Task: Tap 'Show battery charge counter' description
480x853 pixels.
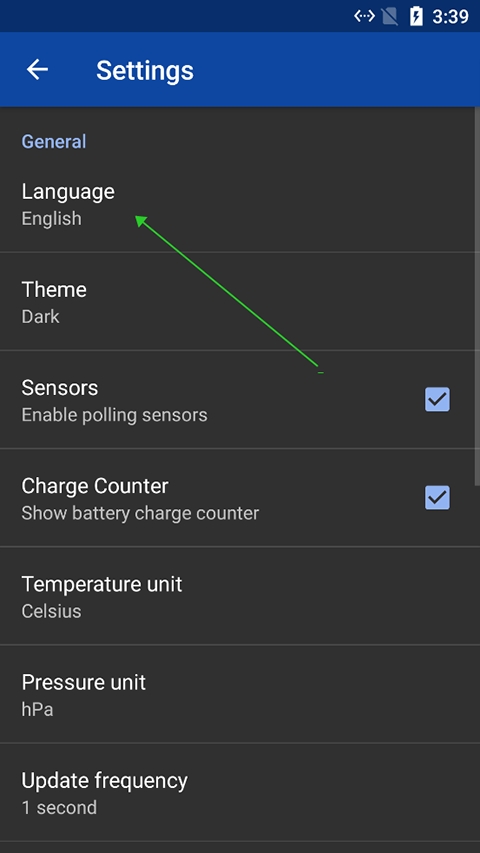Action: (x=140, y=513)
